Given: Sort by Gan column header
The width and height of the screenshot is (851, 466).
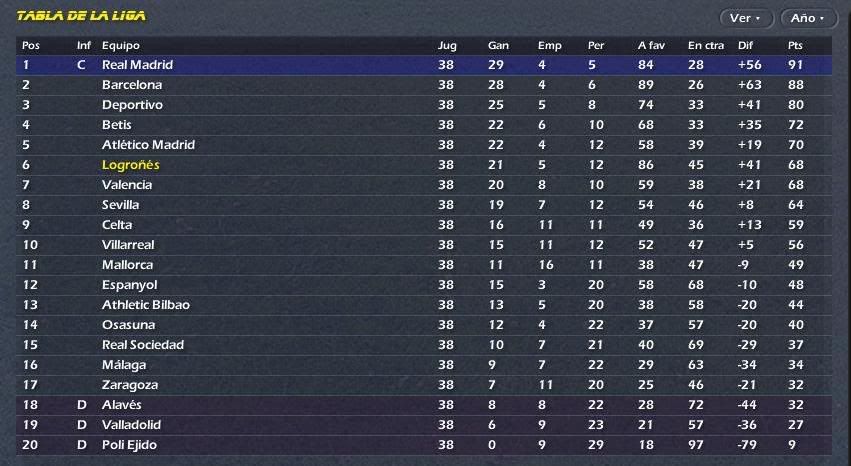Looking at the screenshot, I should tap(498, 46).
